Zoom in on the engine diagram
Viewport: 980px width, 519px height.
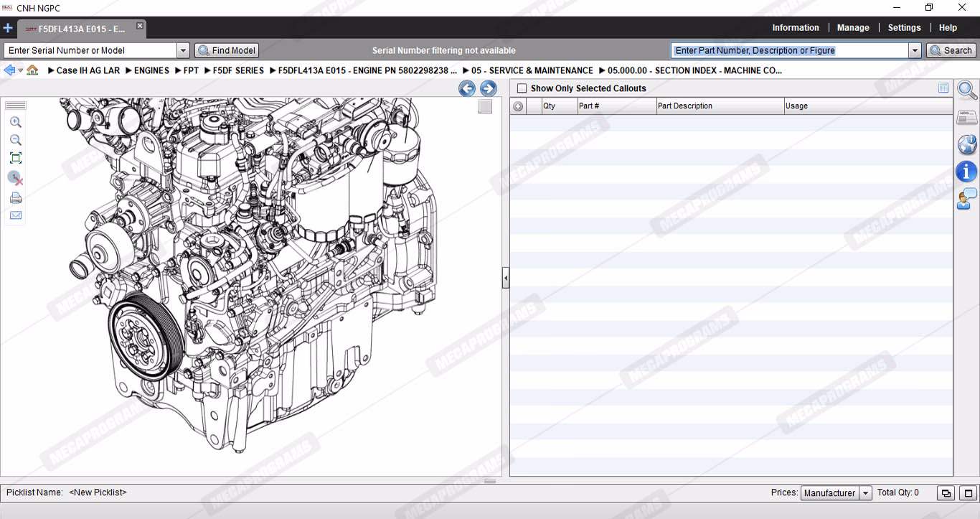coord(15,122)
